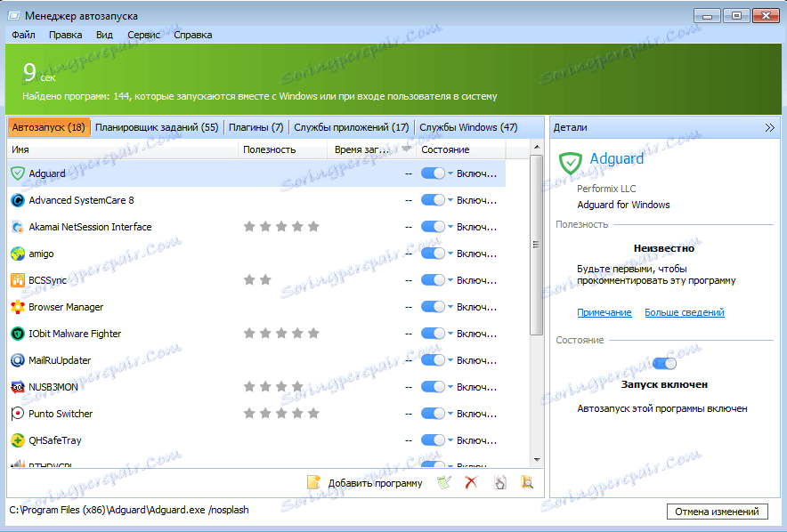The image size is (787, 532).
Task: Click the red X delete icon
Action: coord(471,483)
